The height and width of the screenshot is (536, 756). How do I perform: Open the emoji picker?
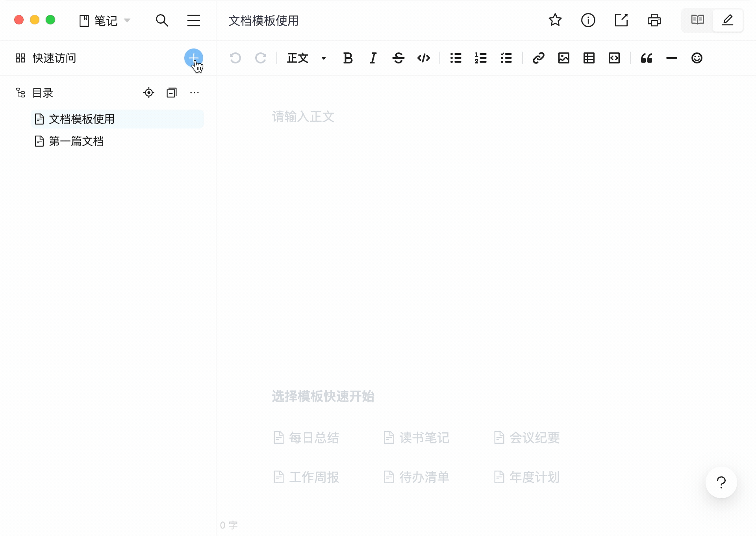tap(697, 58)
